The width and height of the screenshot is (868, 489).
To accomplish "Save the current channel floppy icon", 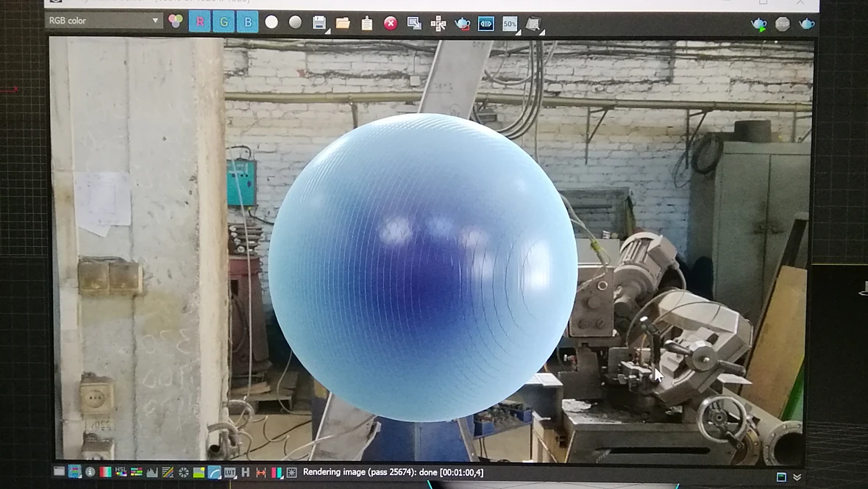I will click(319, 23).
